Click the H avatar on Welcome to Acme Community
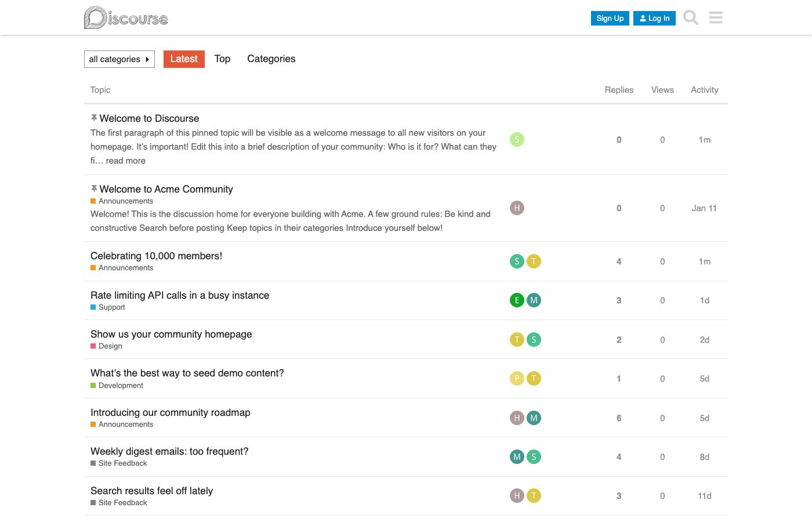 tap(517, 208)
